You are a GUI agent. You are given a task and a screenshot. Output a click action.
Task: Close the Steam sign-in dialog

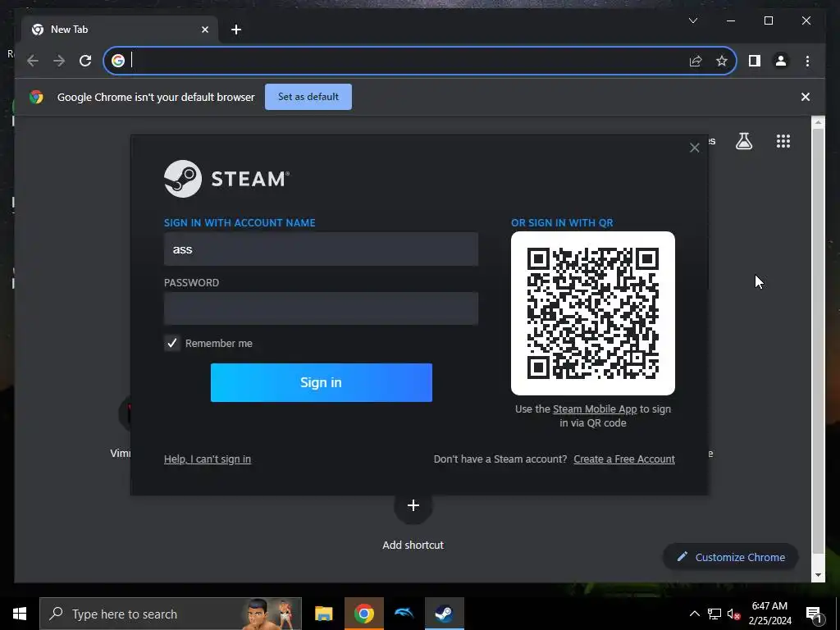coord(694,148)
